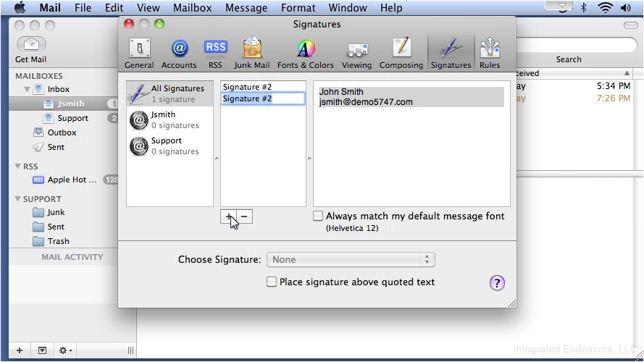Open the Choose Signature popup menu
Image resolution: width=644 pixels, height=362 pixels.
[351, 259]
